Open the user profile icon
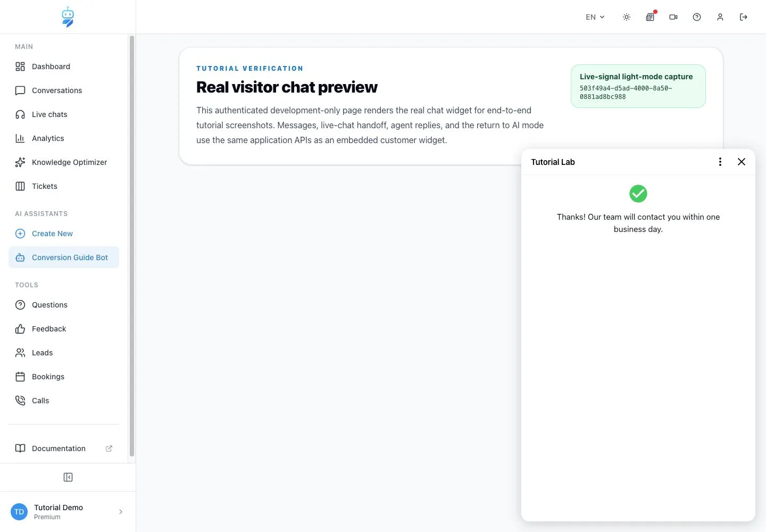Image resolution: width=766 pixels, height=532 pixels. tap(720, 17)
